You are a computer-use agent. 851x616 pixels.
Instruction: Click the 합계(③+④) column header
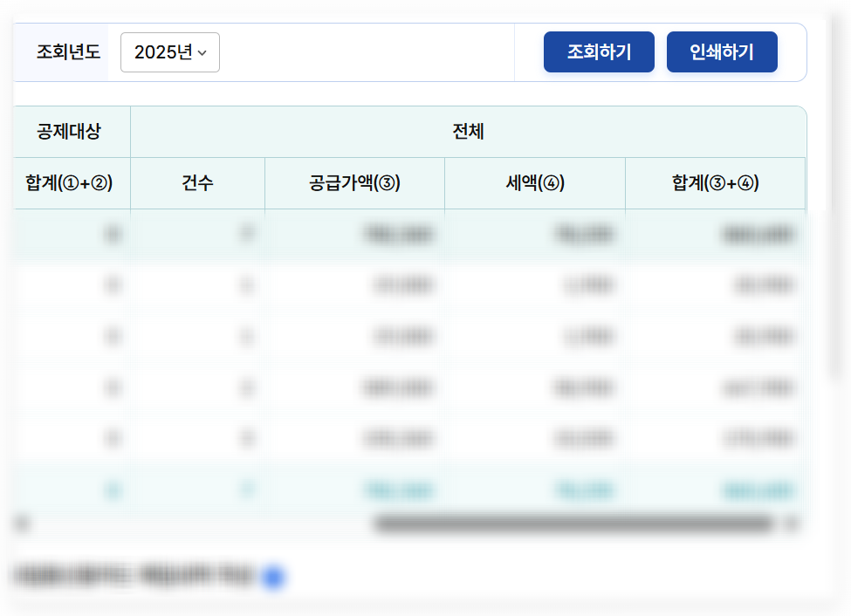click(715, 183)
